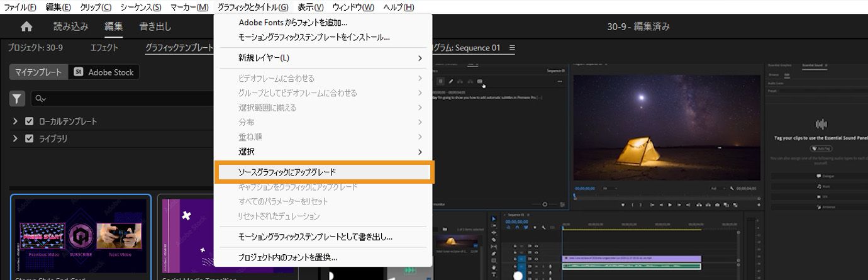Viewport: 868px width, 280px height.
Task: Open the 新規レイヤー(L) submenu
Action: click(323, 58)
